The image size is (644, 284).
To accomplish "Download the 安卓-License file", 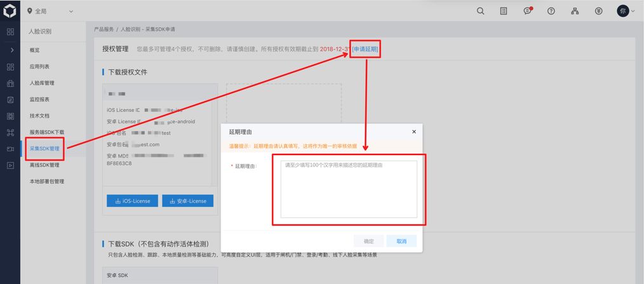I will tap(188, 201).
